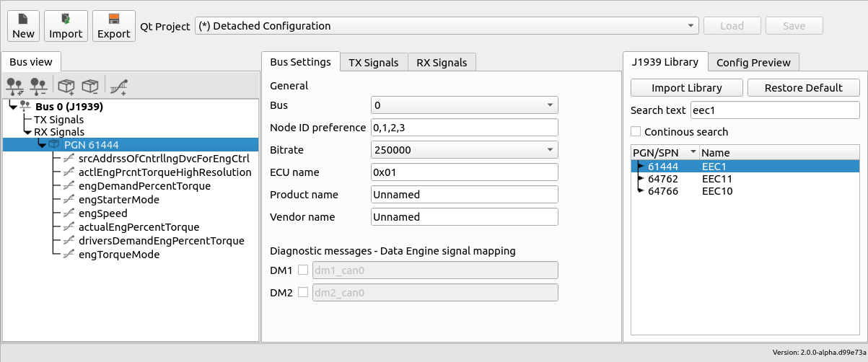Image resolution: width=868 pixels, height=362 pixels.
Task: Click signal icon beside srcAddrssOfCntrllngDvcForEngCtrl
Action: (69, 158)
